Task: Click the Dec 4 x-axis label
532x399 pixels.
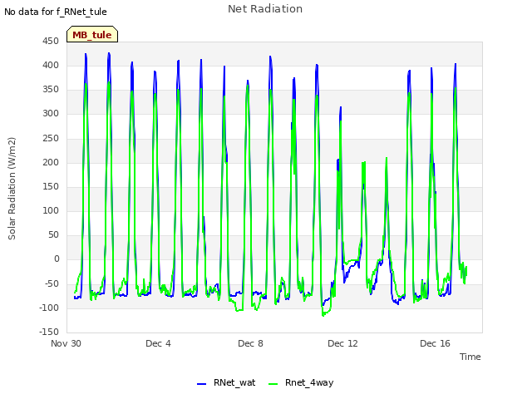Action: [158, 343]
